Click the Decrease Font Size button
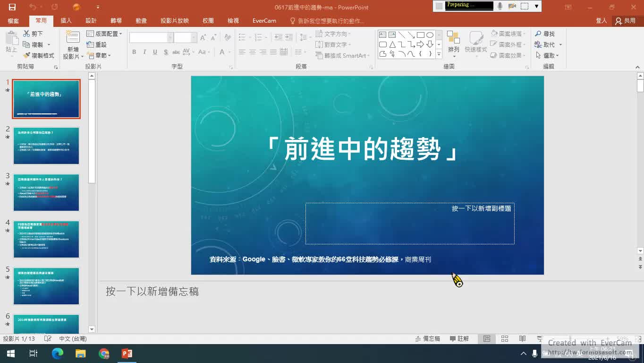The width and height of the screenshot is (644, 363). click(213, 38)
